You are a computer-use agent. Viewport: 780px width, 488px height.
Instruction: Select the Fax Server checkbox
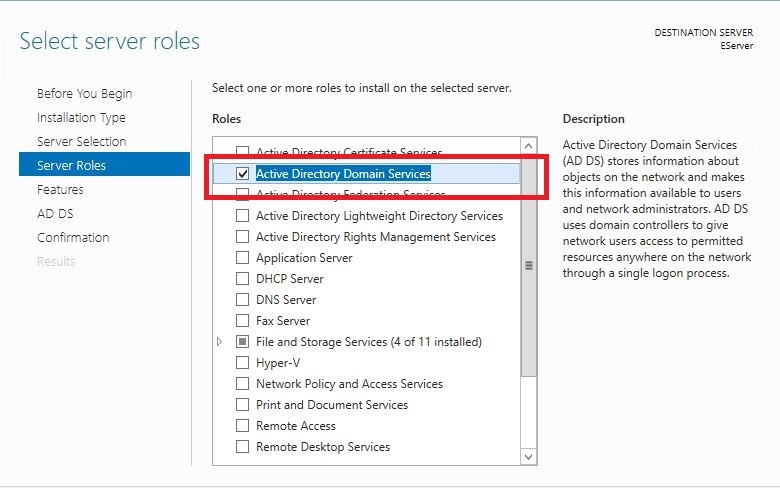click(242, 321)
